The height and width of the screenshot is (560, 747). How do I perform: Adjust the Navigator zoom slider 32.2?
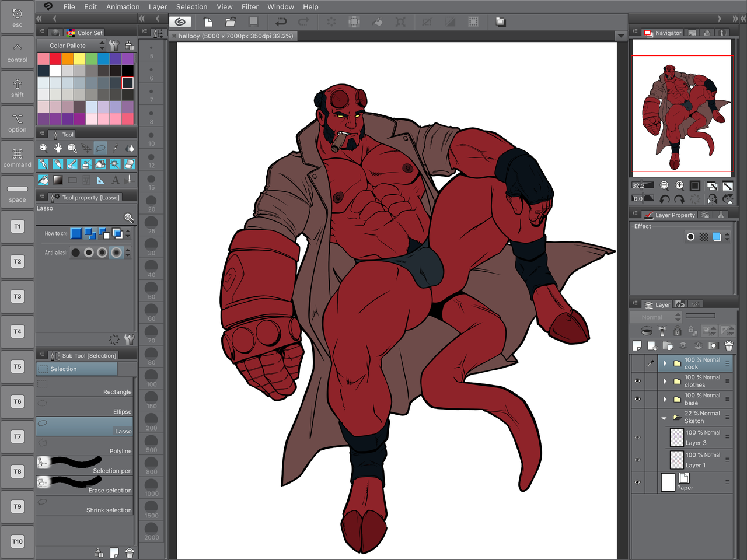643,185
